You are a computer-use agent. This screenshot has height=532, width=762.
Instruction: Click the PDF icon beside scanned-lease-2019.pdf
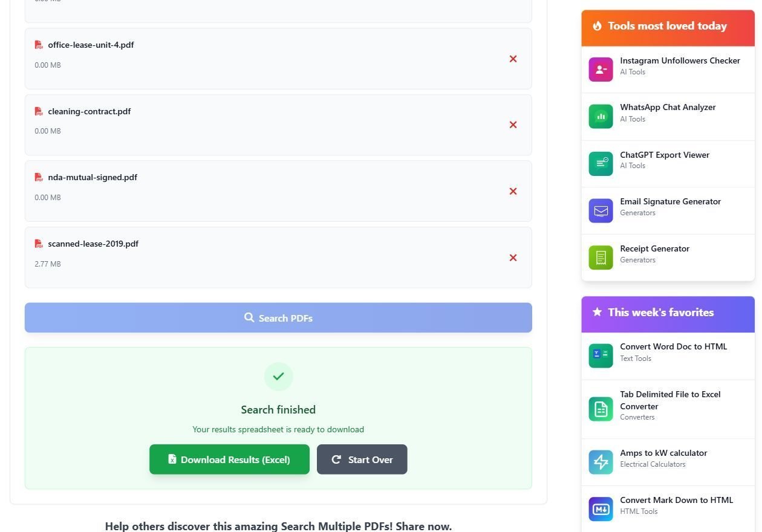click(39, 244)
